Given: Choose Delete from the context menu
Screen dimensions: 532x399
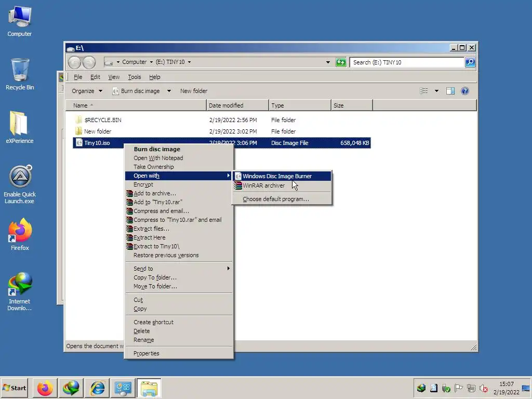Looking at the screenshot, I should click(x=179, y=331).
